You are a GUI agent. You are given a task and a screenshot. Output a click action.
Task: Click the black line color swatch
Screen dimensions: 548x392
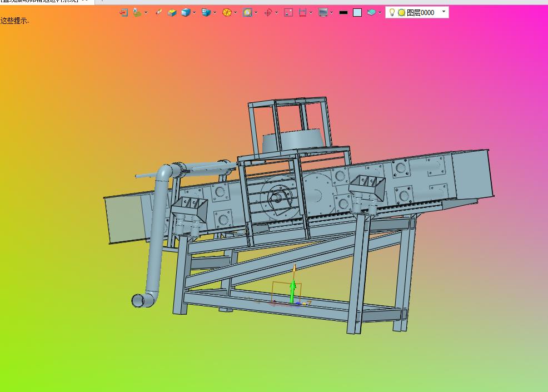pos(343,13)
